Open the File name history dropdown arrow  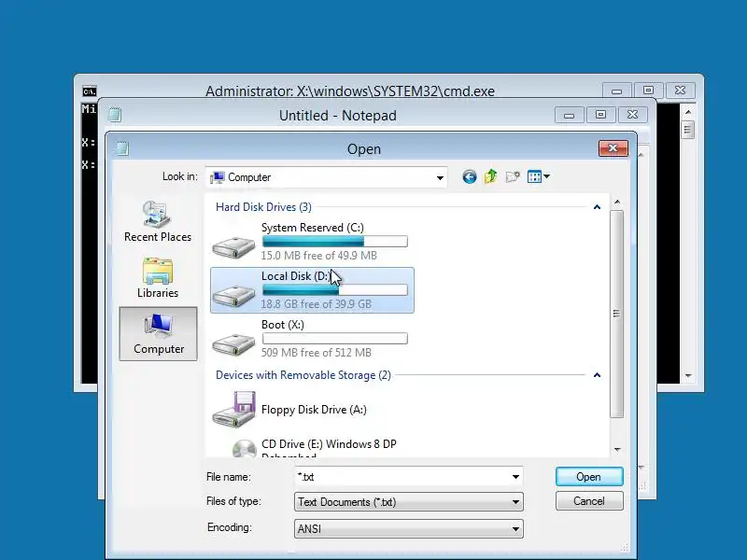click(515, 477)
